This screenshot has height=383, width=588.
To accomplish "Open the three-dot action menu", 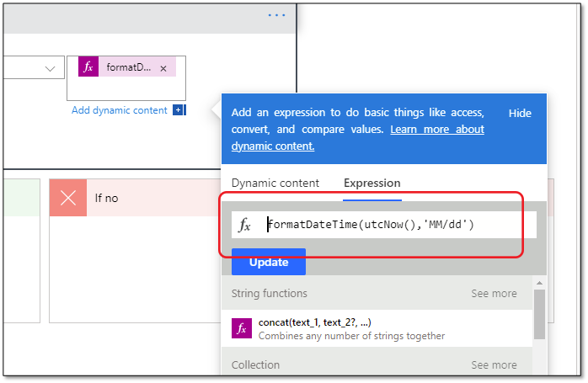I will click(276, 15).
